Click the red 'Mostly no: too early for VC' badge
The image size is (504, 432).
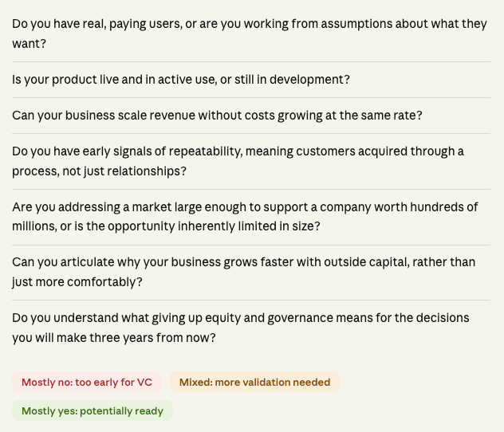87,383
